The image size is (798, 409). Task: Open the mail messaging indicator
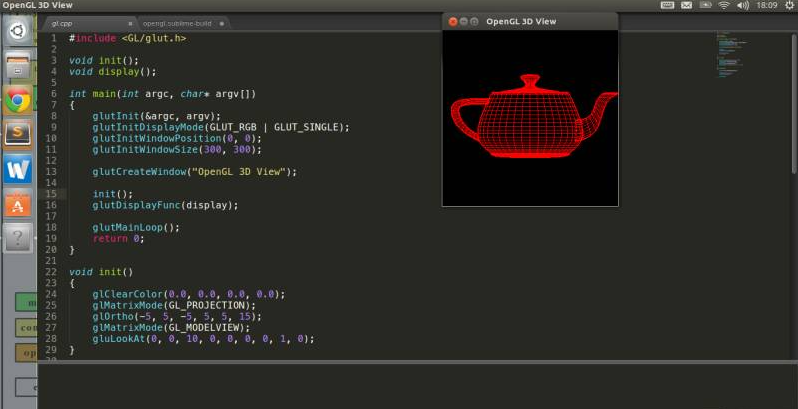click(687, 5)
